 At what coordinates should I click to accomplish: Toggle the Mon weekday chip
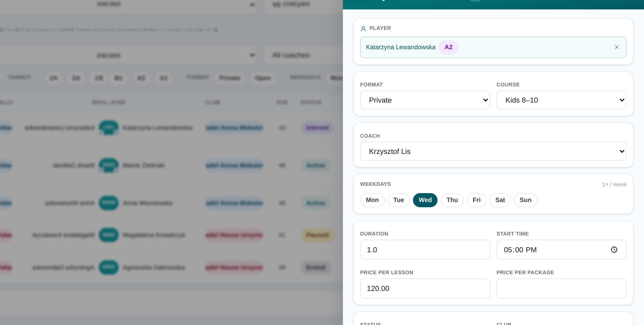tap(372, 200)
